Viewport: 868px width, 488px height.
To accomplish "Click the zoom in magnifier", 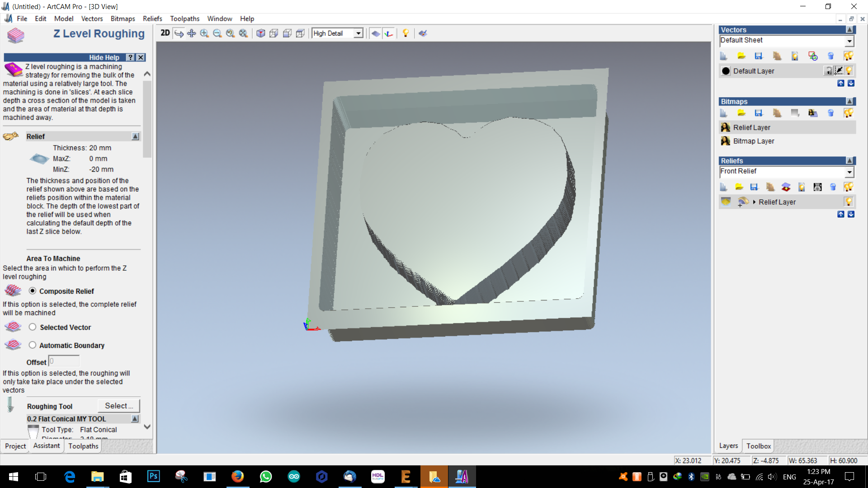I will 204,33.
